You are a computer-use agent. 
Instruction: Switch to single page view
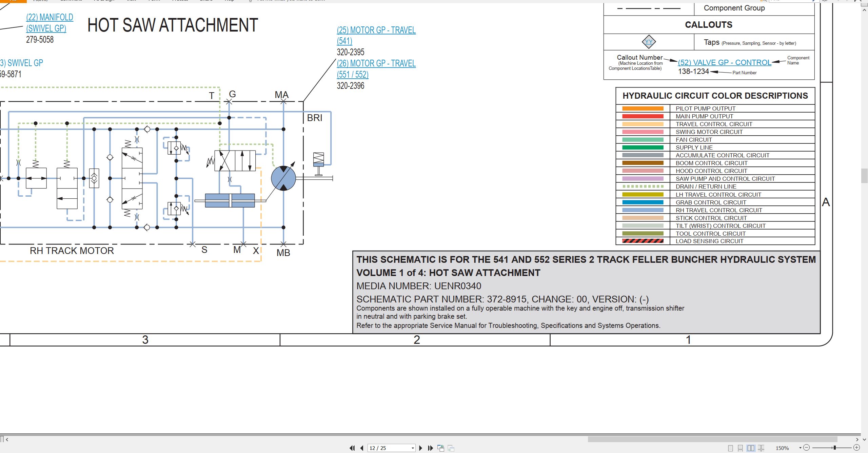coord(730,448)
